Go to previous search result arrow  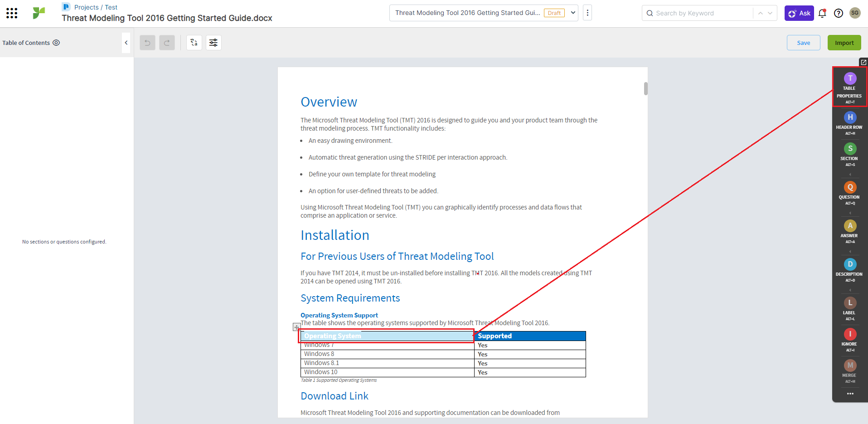coord(761,13)
